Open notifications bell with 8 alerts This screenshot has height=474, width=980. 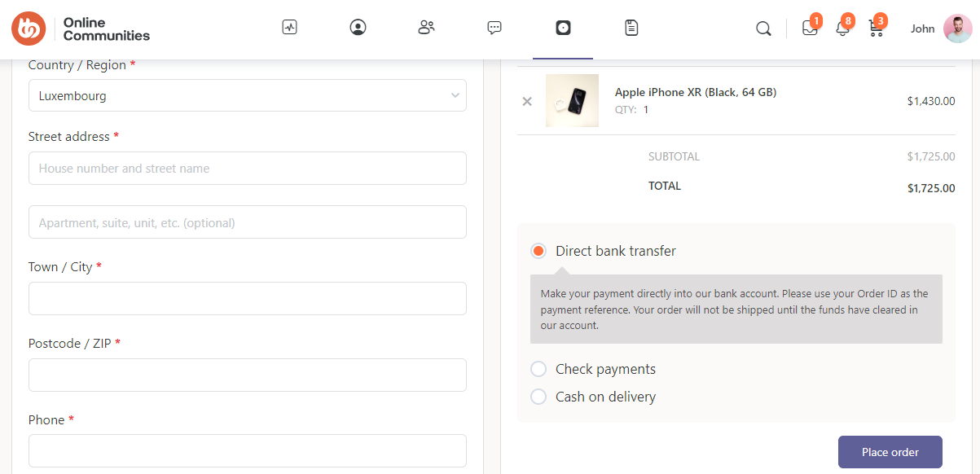point(842,28)
